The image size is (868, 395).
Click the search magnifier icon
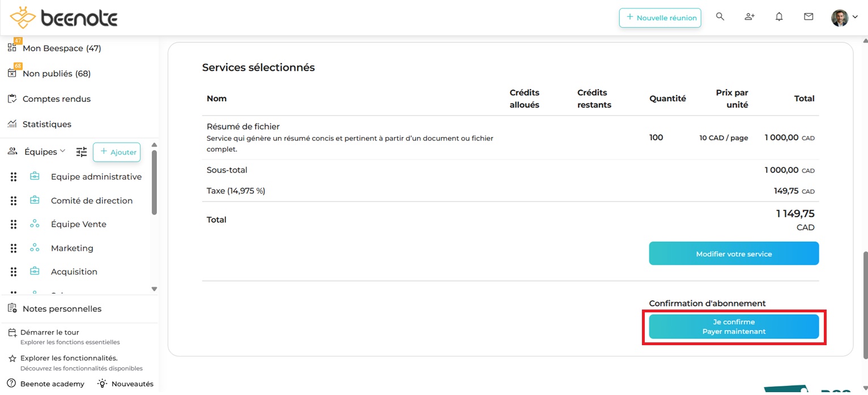(720, 17)
